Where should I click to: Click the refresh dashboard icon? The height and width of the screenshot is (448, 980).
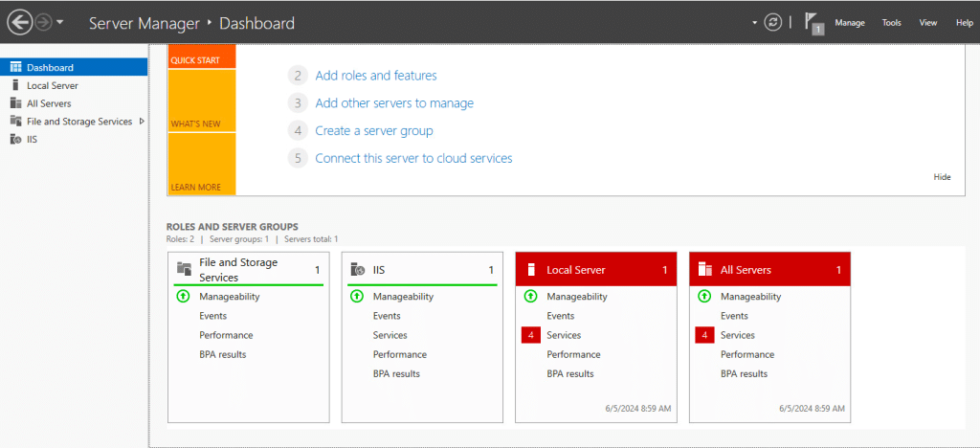pyautogui.click(x=772, y=22)
